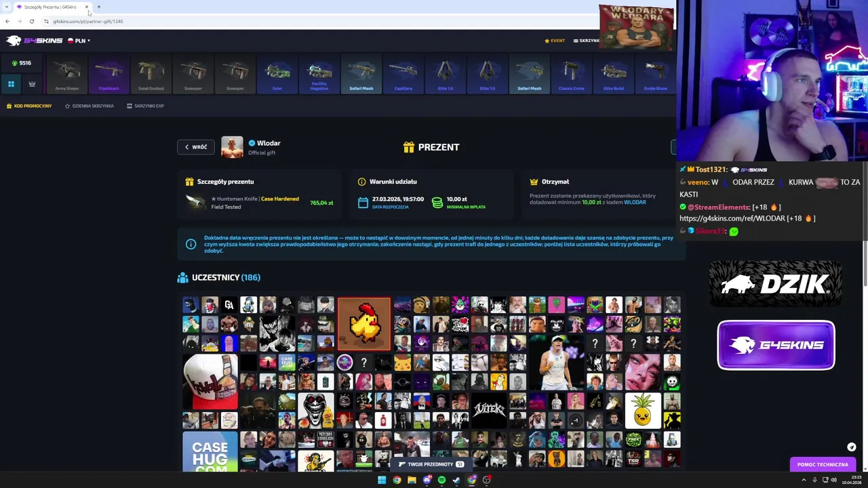868x488 pixels.
Task: Open the EVENT menu item
Action: [x=555, y=41]
